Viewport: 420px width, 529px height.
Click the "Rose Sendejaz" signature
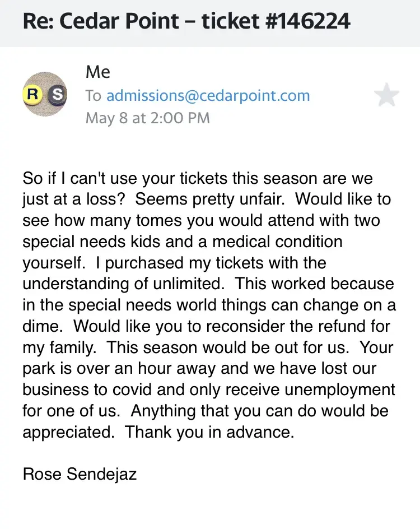pyautogui.click(x=80, y=475)
